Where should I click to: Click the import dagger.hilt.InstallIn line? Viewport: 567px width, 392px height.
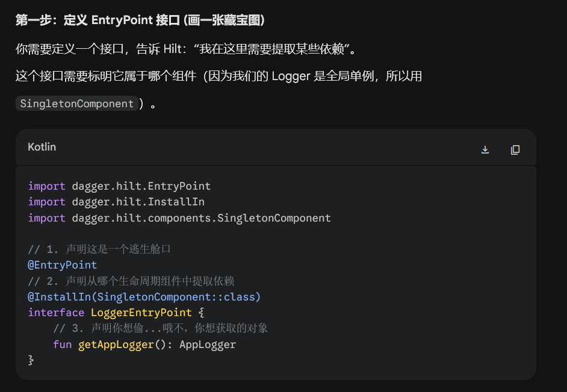(x=116, y=202)
